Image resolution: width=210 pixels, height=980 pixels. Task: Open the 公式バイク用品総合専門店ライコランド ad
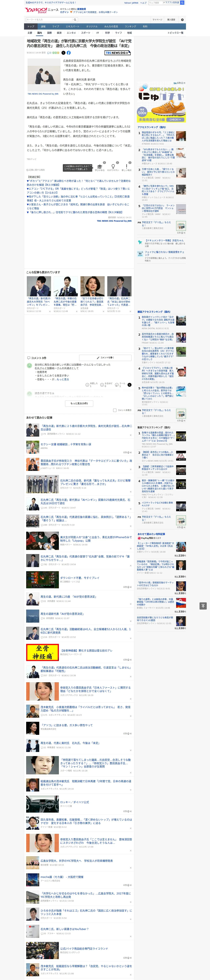[x=84, y=948]
